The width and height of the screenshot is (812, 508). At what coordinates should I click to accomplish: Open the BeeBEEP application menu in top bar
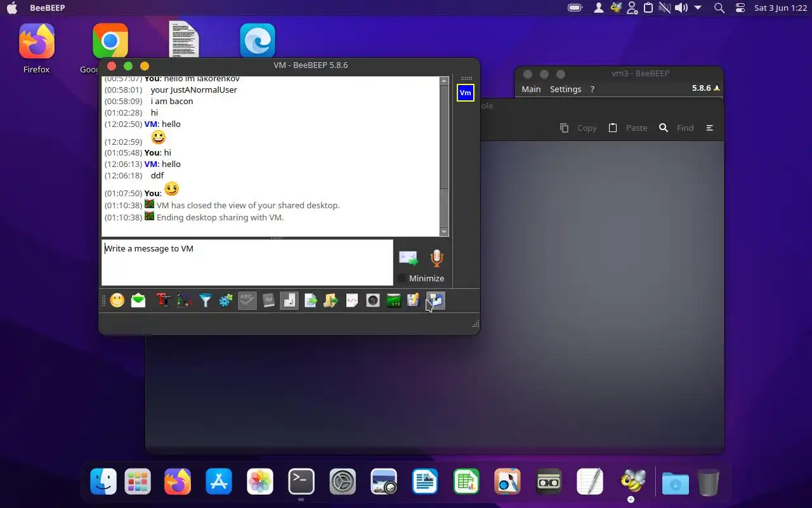coord(47,8)
